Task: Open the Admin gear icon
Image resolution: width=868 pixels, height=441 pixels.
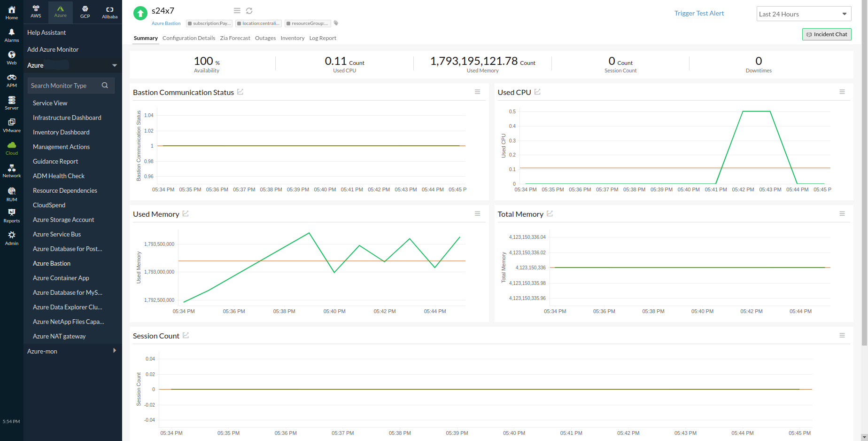Action: [12, 235]
